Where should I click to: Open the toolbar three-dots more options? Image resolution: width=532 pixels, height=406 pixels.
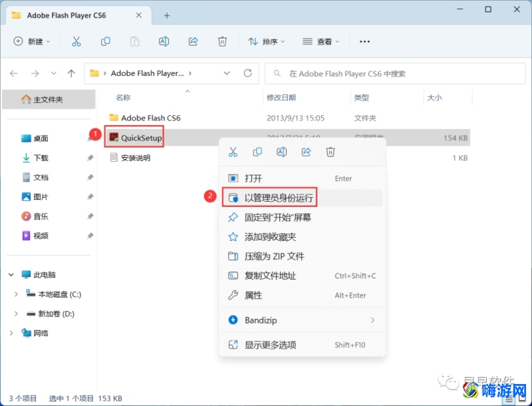[x=364, y=41]
